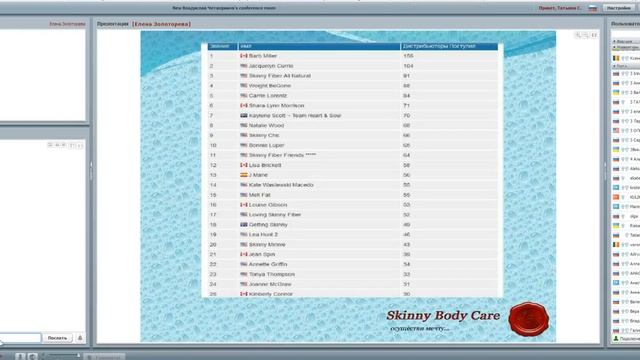
Task: Open the Настройки settings button
Action: pyautogui.click(x=618, y=8)
